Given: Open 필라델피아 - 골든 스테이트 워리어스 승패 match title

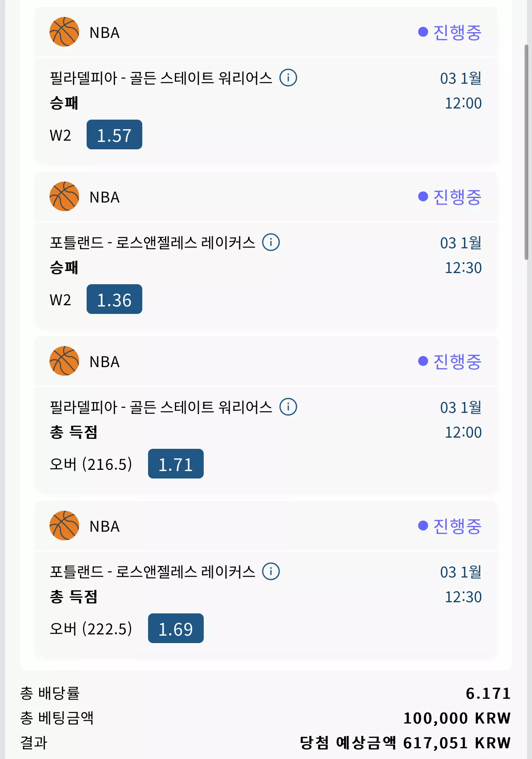Looking at the screenshot, I should click(x=161, y=78).
